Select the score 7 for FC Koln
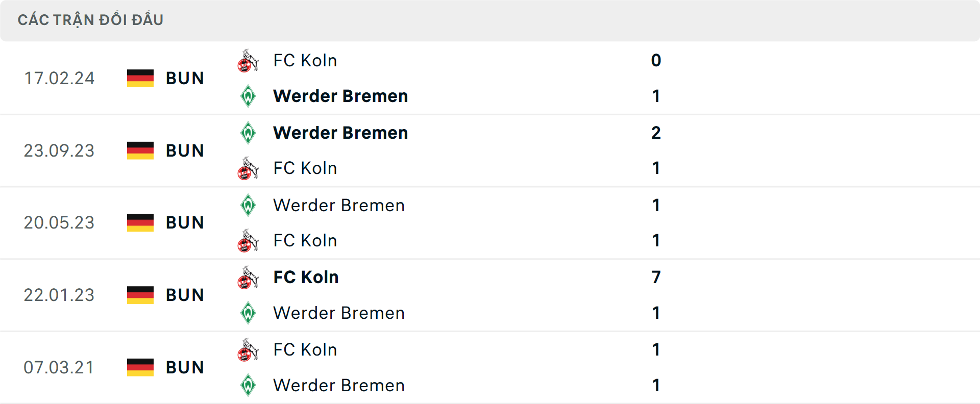The image size is (980, 404). coord(656,277)
